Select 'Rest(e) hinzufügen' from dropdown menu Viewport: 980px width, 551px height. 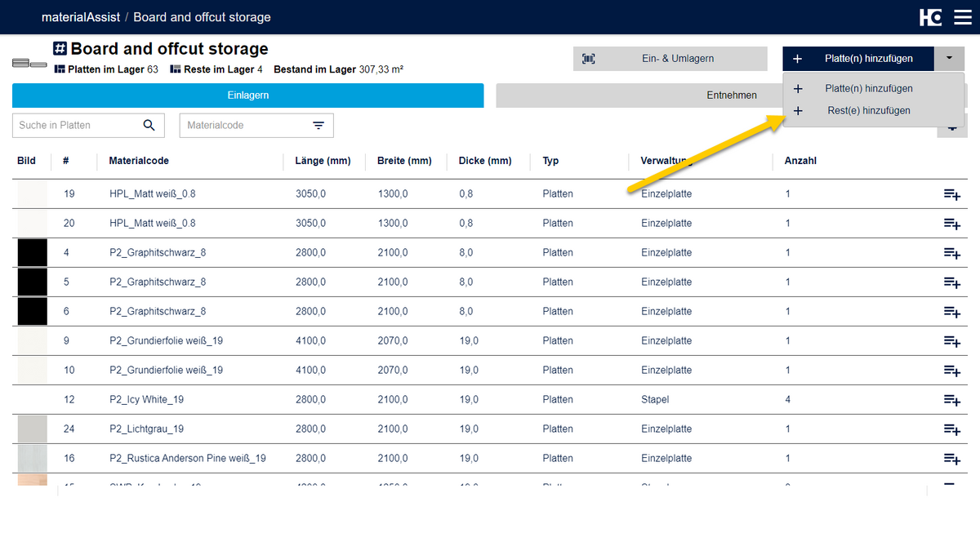868,110
